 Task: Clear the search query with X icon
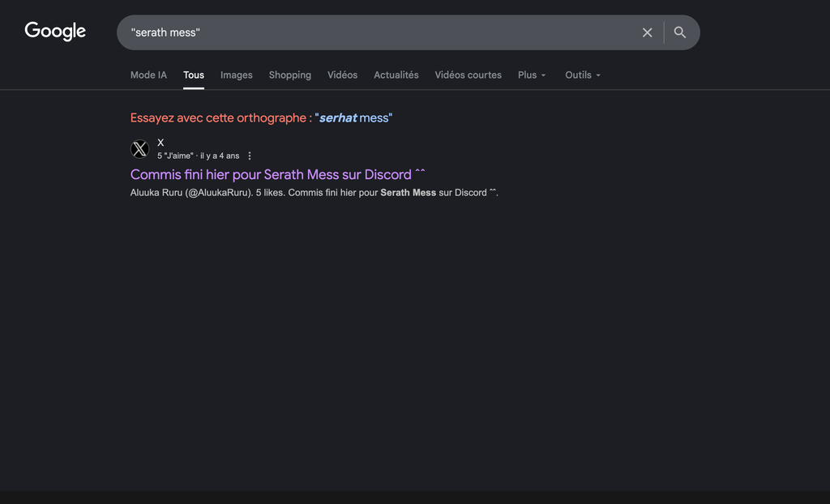click(x=647, y=32)
